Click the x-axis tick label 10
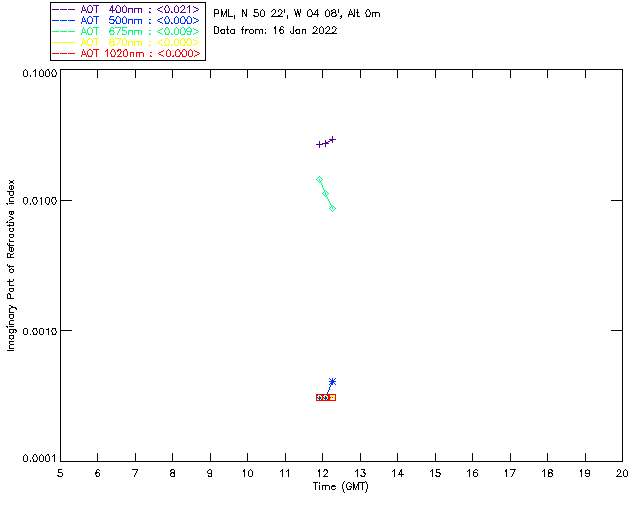The image size is (640, 512). pos(247,473)
